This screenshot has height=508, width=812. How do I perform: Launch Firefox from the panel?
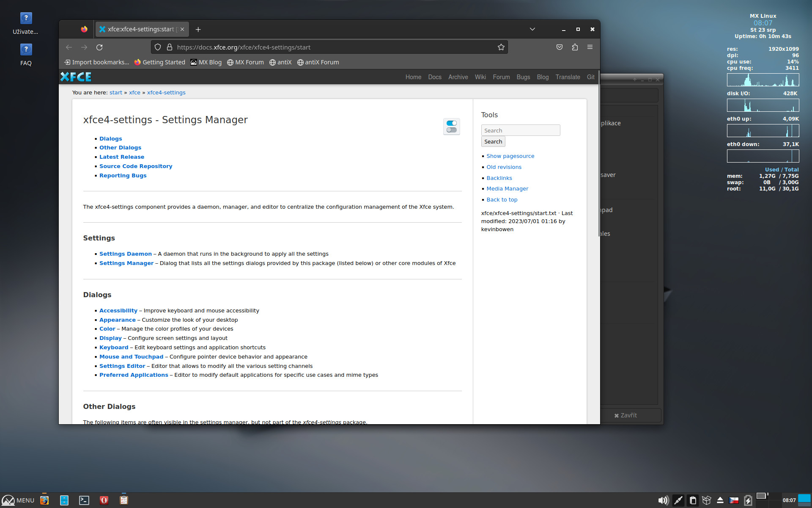click(x=44, y=500)
